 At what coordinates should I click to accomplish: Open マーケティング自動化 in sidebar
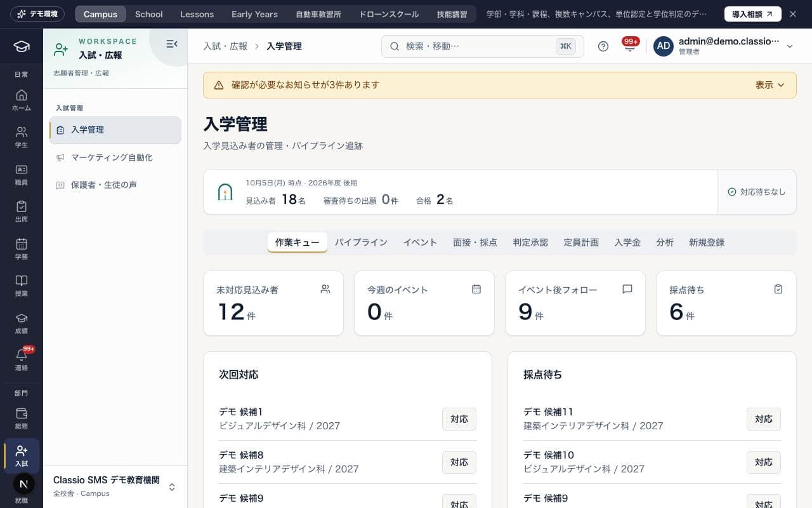point(115,157)
